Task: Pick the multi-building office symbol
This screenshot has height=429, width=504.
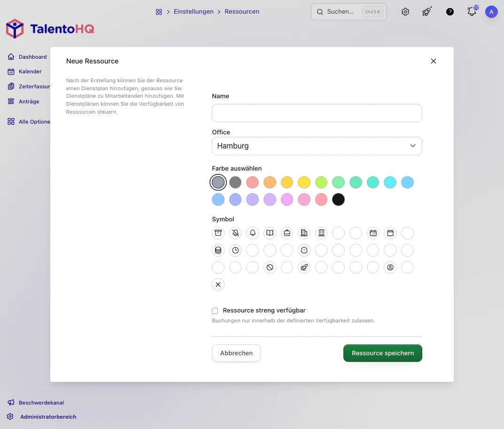Action: coord(304,233)
